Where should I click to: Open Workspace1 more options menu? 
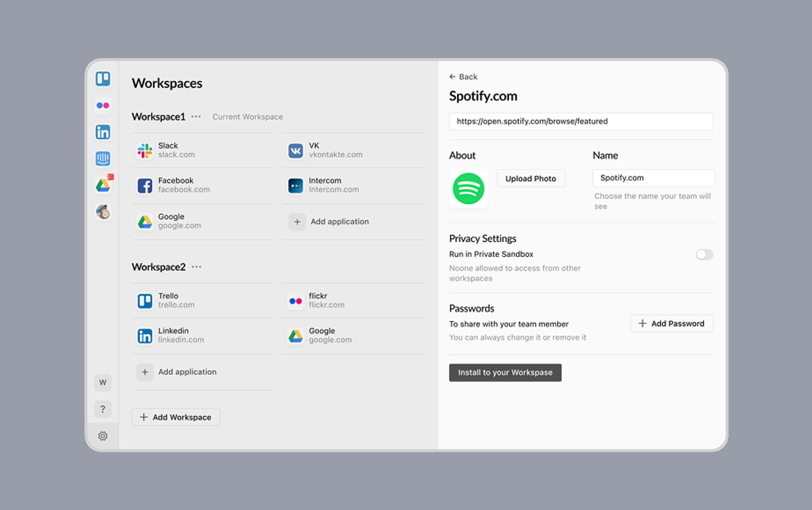[x=196, y=117]
